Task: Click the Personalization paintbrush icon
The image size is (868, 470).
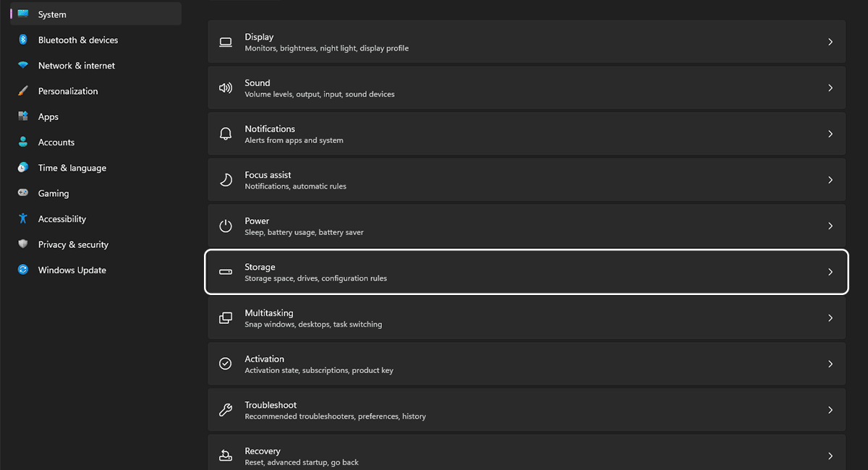Action: coord(23,91)
